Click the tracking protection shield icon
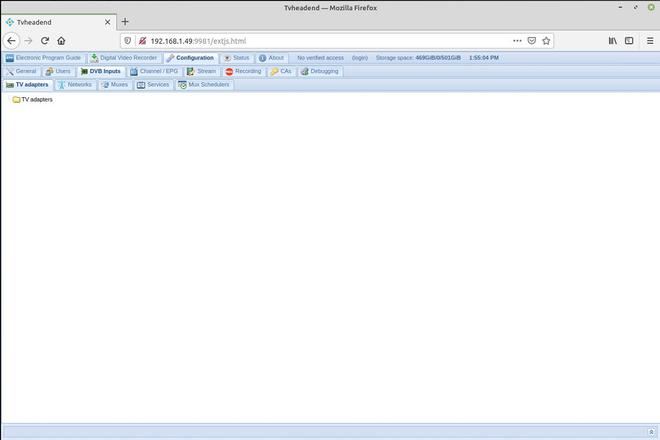660x440 pixels. pyautogui.click(x=128, y=41)
